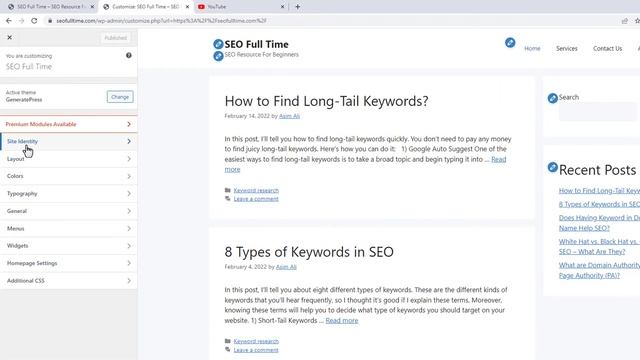Go back using the browser back arrow
Image resolution: width=640 pixels, height=360 pixels.
[x=9, y=20]
